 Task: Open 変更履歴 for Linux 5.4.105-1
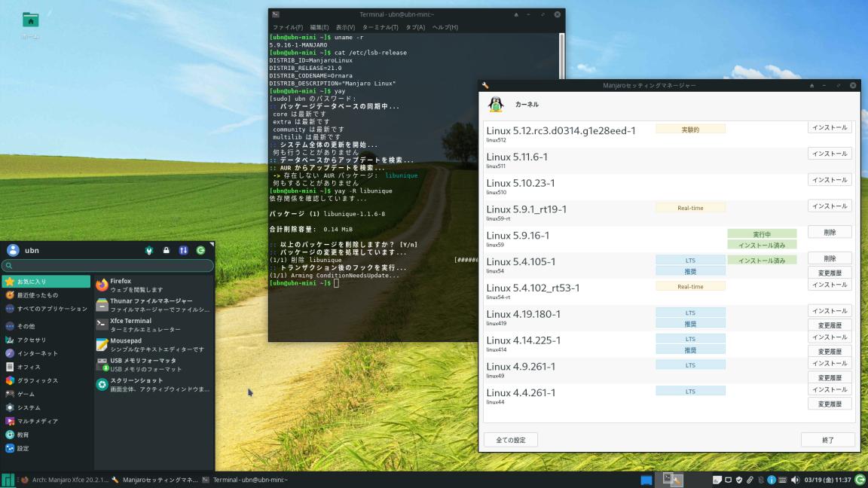830,273
